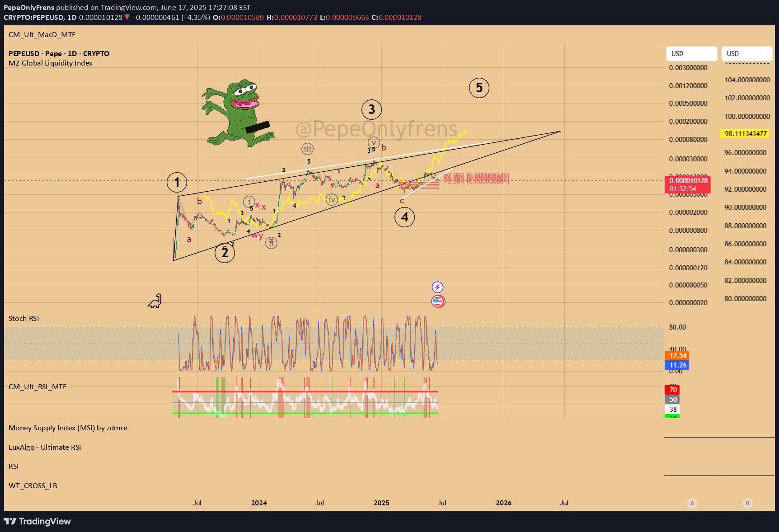Select the circled wave 5 label
Image resolution: width=779 pixels, height=532 pixels.
point(479,88)
